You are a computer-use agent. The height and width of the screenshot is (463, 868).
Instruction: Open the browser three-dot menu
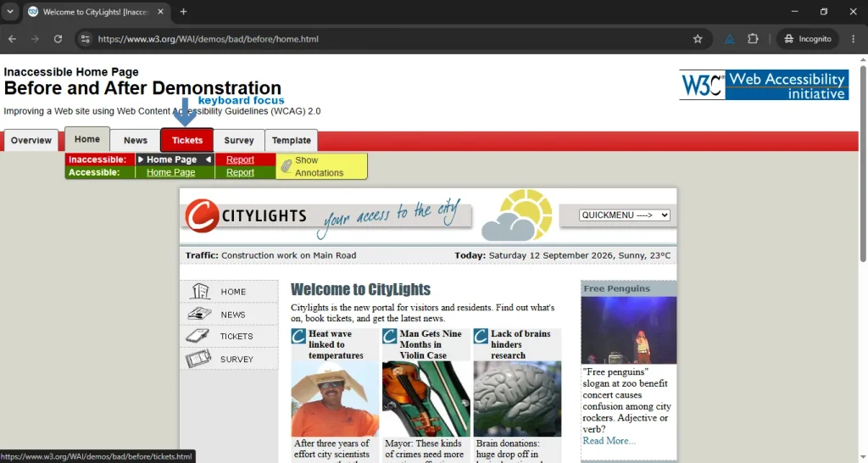(853, 39)
